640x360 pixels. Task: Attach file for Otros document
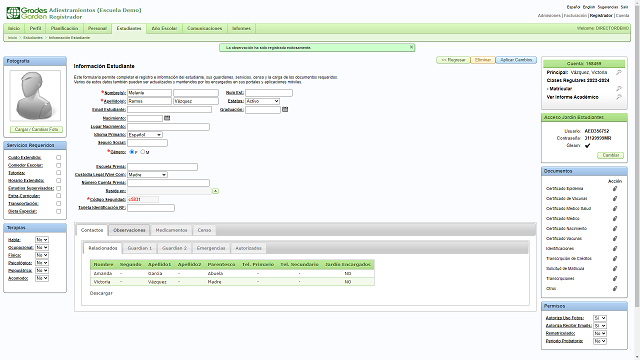coord(615,289)
